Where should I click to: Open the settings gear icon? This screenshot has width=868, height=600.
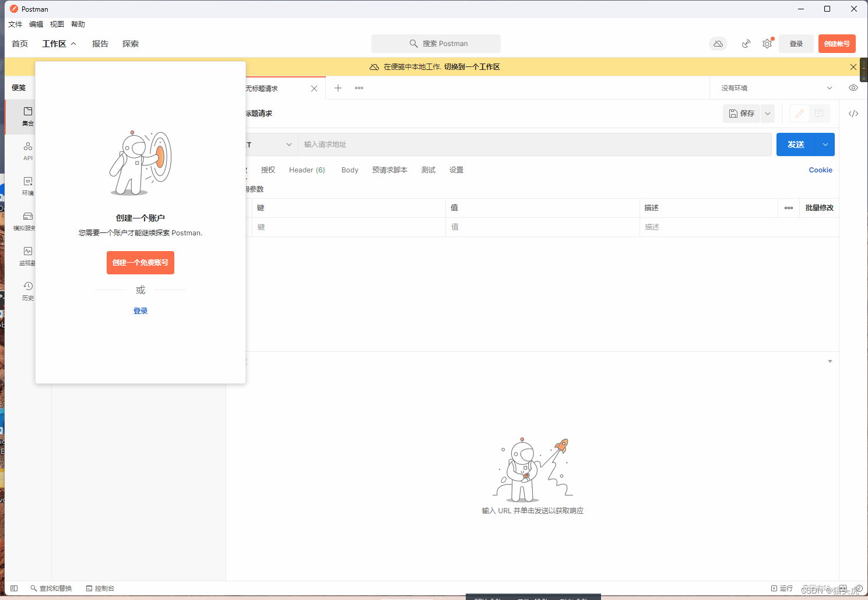coord(767,44)
